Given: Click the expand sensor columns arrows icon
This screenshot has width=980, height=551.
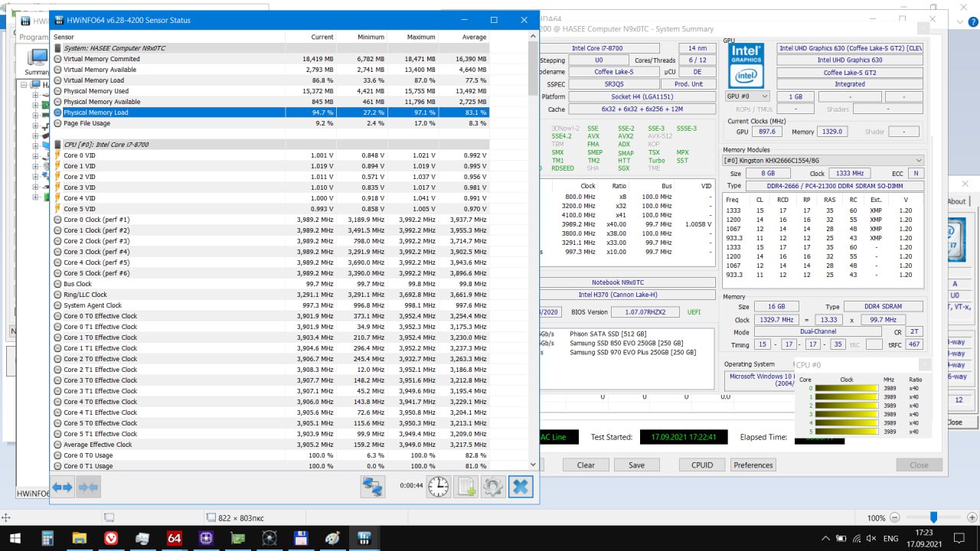Looking at the screenshot, I should 63,487.
